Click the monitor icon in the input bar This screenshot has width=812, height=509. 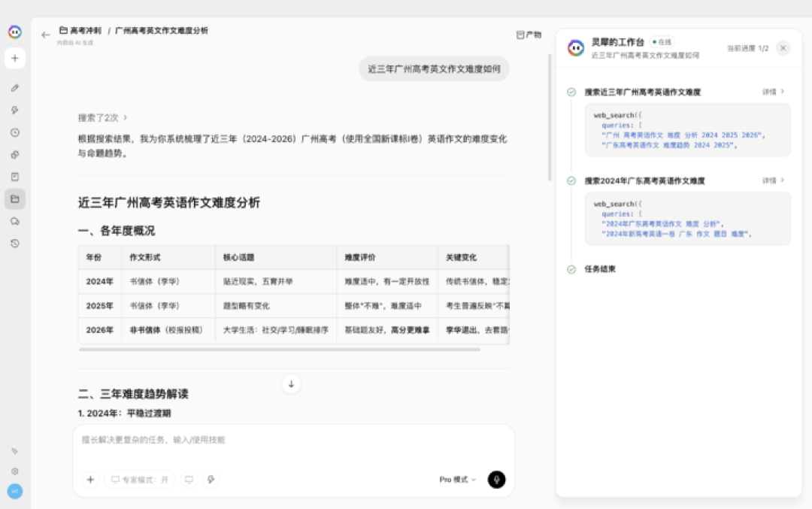(189, 480)
